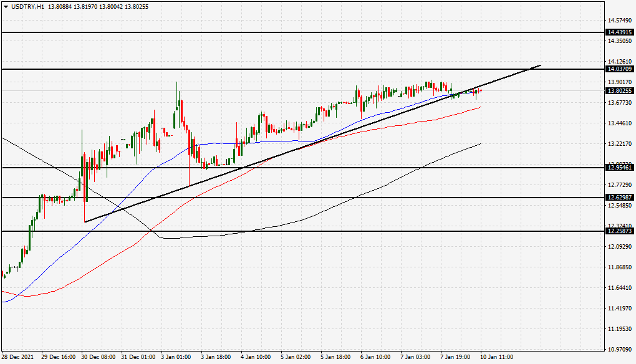Click the 11.64410 price scale value
Screen dimensions: 636x364
tap(620, 288)
